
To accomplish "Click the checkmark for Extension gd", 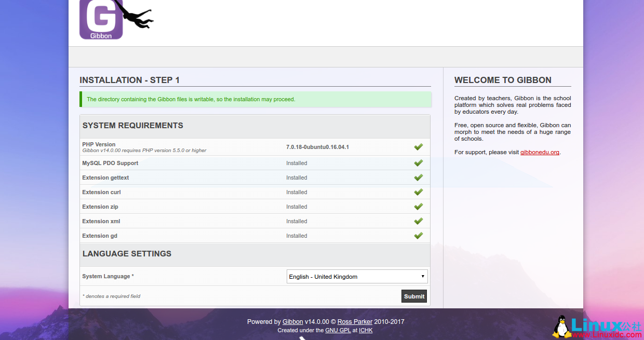I will click(419, 235).
